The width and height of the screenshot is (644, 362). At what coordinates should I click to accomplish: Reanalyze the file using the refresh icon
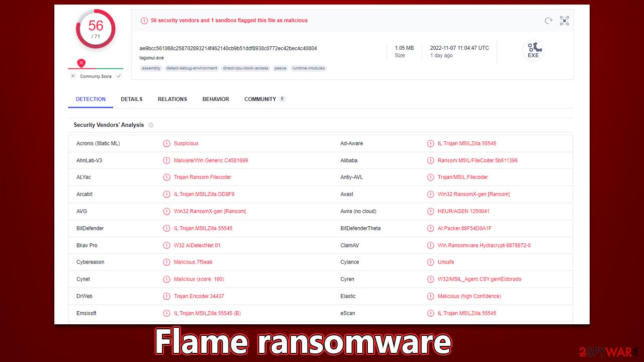tap(548, 21)
